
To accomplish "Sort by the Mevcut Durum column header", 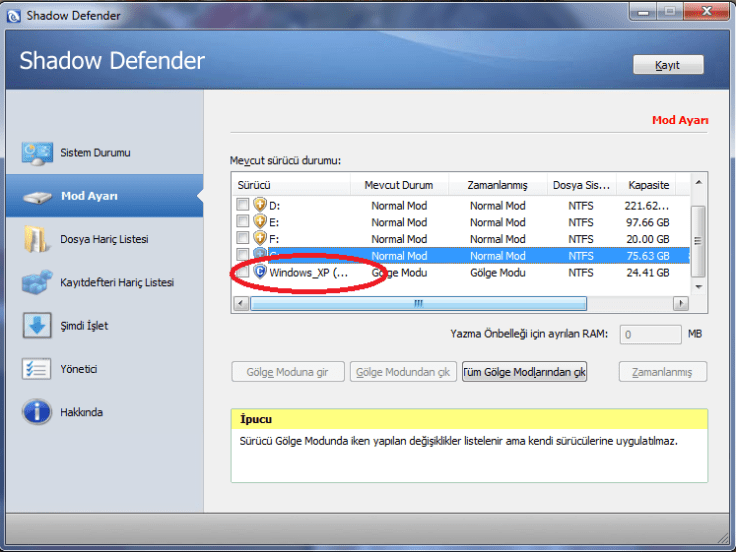I will (398, 185).
